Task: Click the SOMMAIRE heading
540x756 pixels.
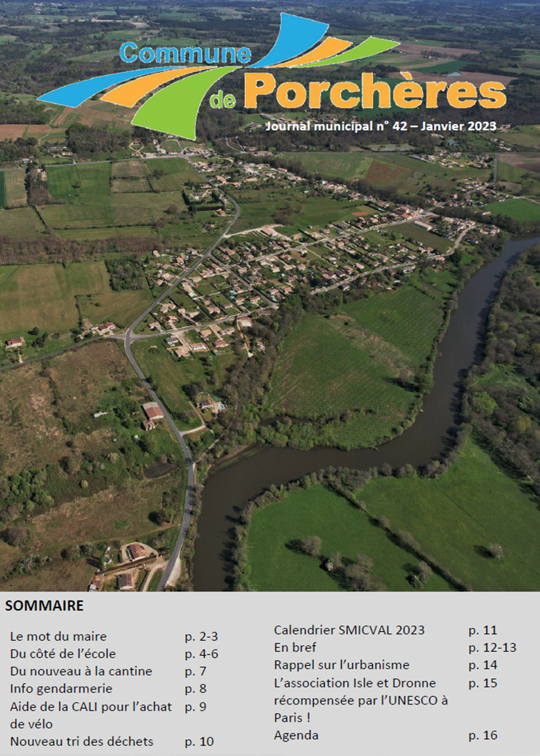Action: pyautogui.click(x=44, y=607)
